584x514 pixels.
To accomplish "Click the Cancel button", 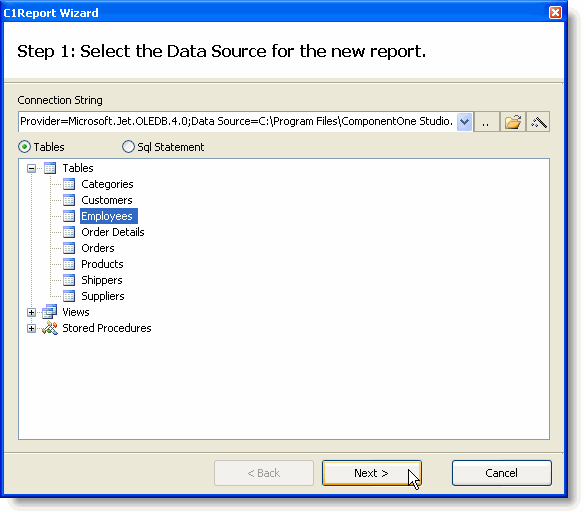I will 502,473.
